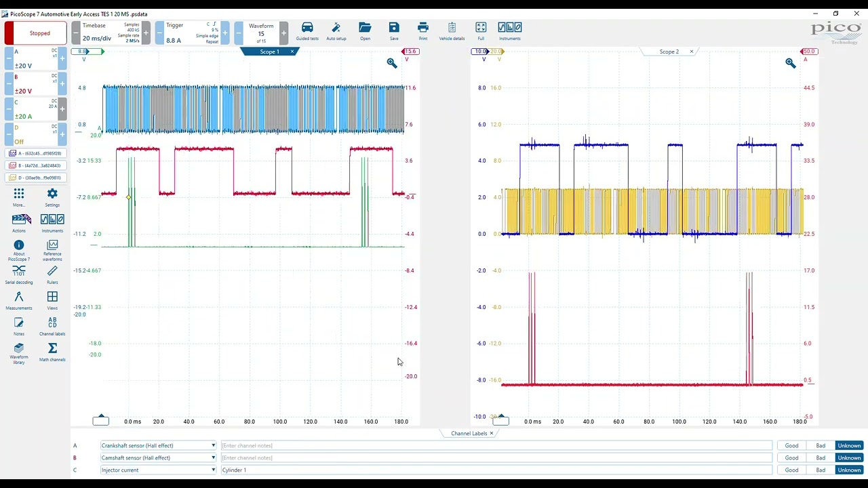Increase Channel A range with plus

[x=62, y=59]
